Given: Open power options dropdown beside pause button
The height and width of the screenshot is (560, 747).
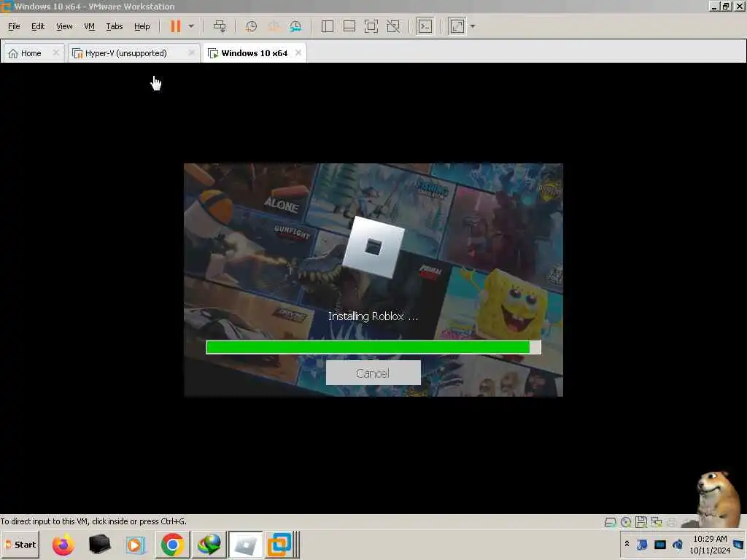Looking at the screenshot, I should (191, 26).
